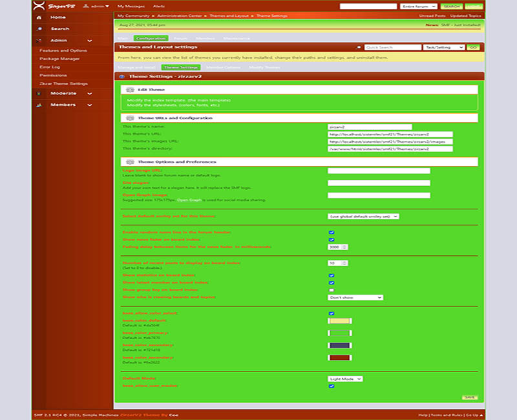
Task: Expand the Admin sidebar section chevron
Action: (90, 41)
